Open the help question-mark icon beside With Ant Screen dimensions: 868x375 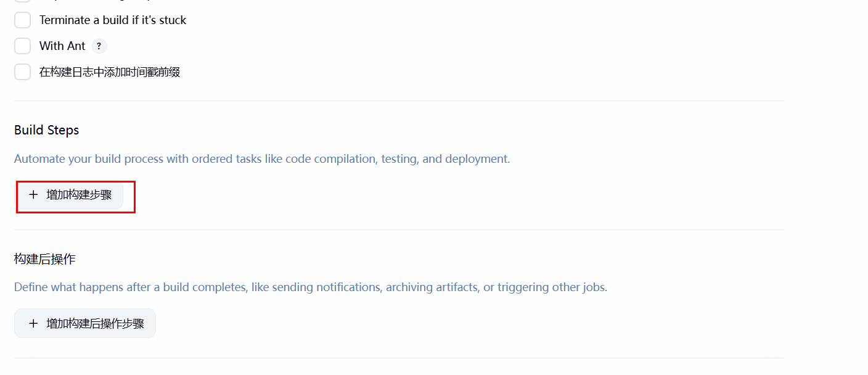pos(99,46)
